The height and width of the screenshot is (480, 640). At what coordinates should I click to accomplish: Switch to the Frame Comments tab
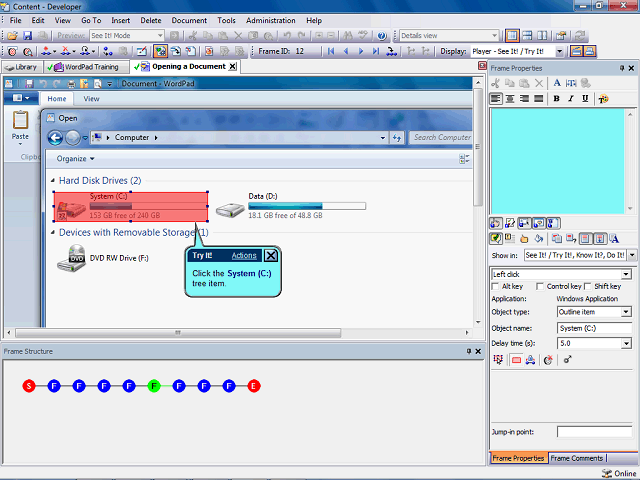(x=576, y=458)
